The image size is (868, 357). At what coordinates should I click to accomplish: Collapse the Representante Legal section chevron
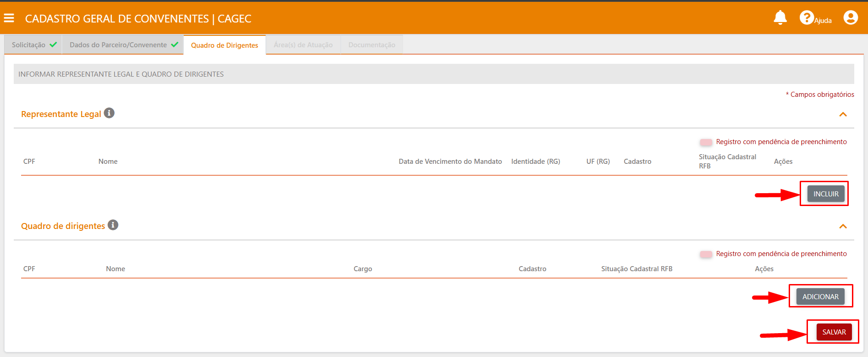click(843, 114)
